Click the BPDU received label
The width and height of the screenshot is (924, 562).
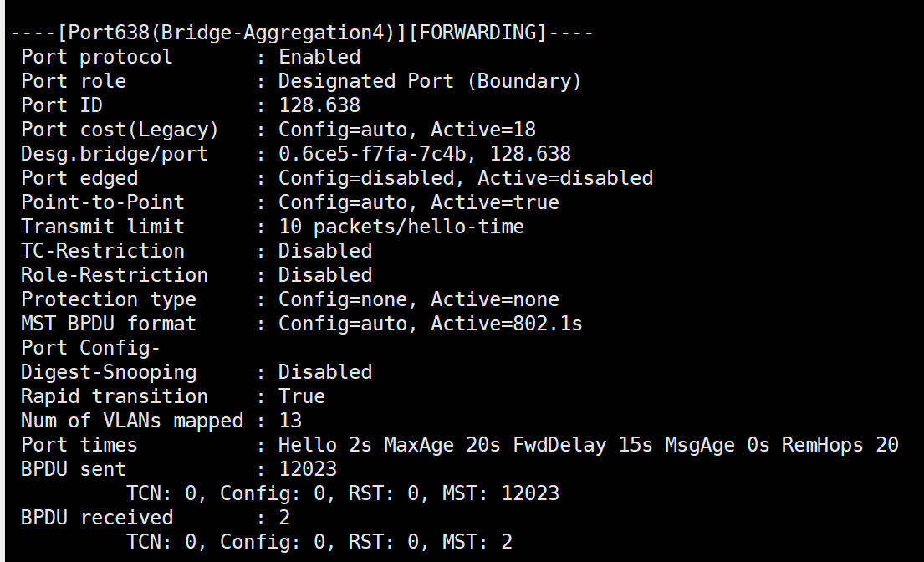(x=97, y=518)
